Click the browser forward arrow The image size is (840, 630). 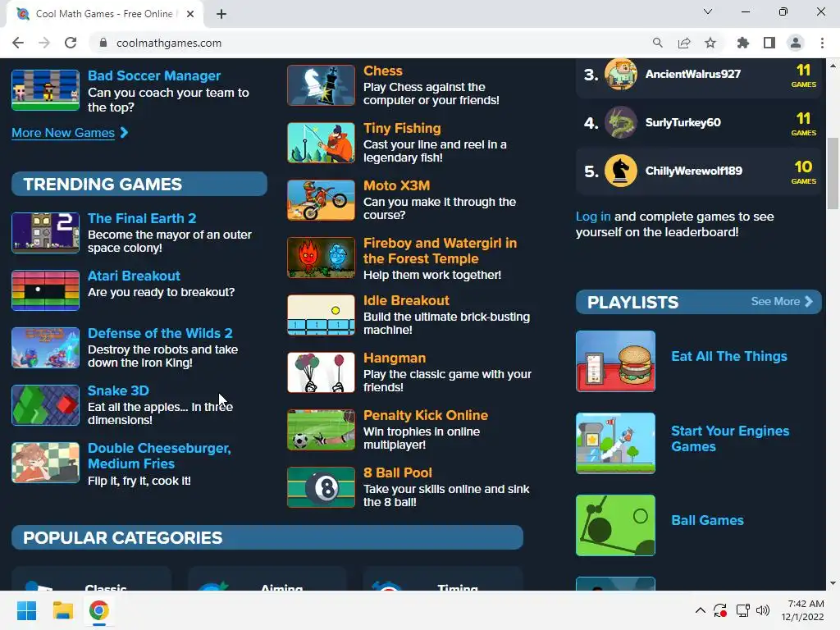(44, 43)
